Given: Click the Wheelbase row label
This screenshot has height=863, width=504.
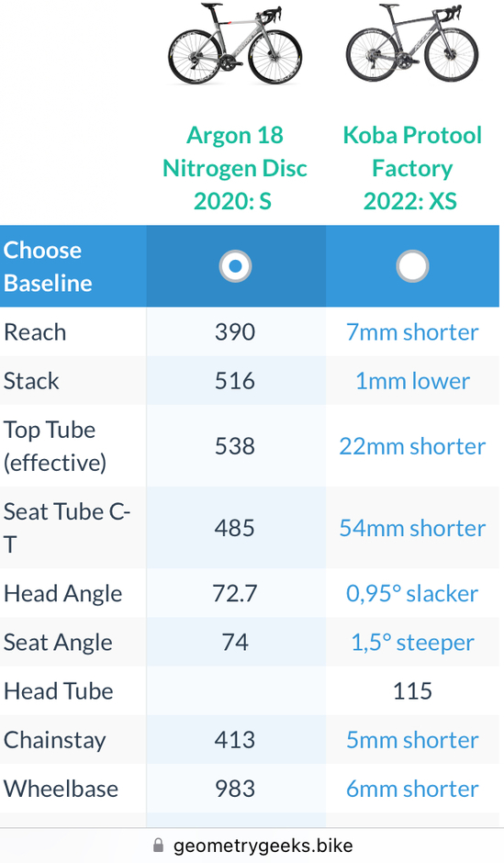Looking at the screenshot, I should (62, 790).
